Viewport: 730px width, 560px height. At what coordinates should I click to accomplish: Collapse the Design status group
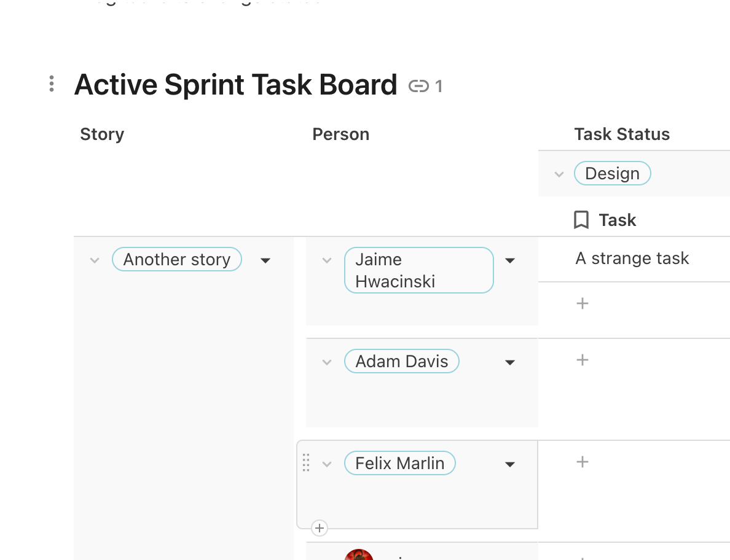[x=559, y=174]
